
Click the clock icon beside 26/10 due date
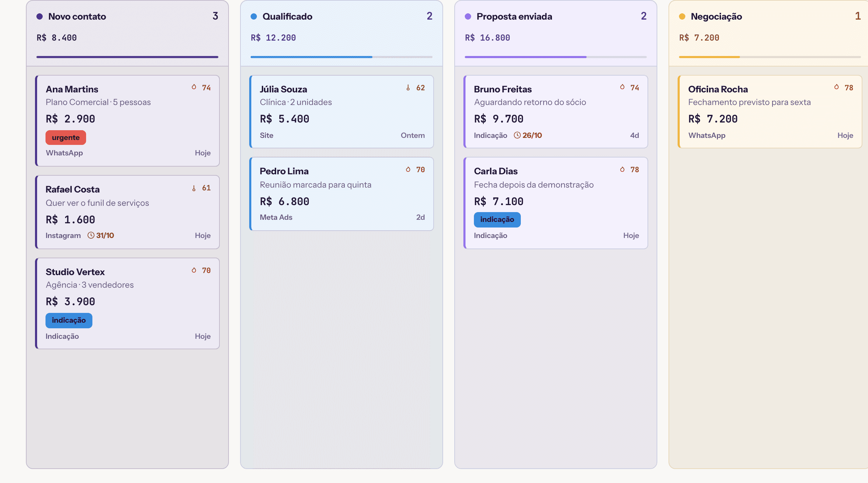(517, 135)
